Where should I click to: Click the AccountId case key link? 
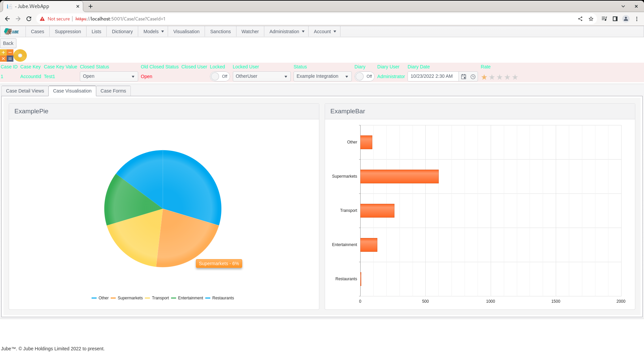click(x=31, y=76)
